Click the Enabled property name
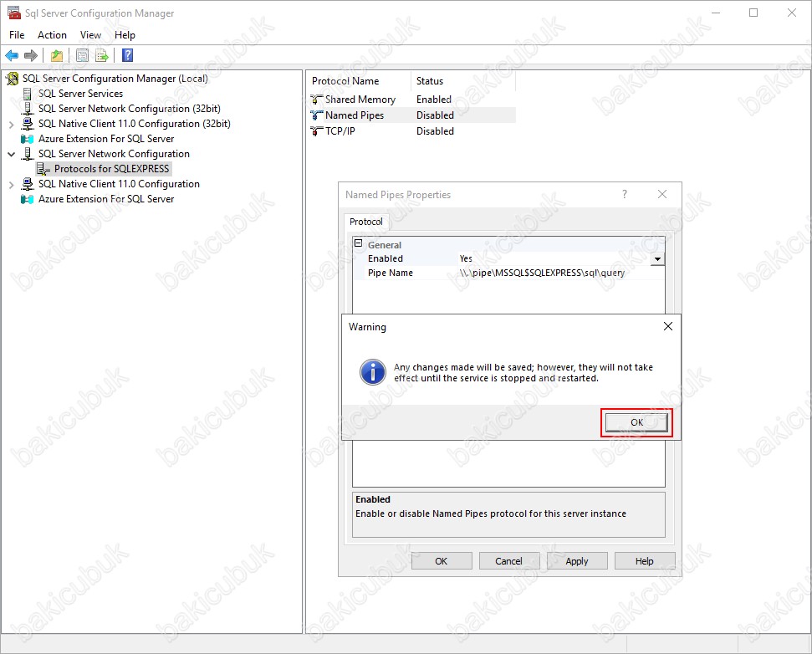This screenshot has height=654, width=812. [386, 259]
